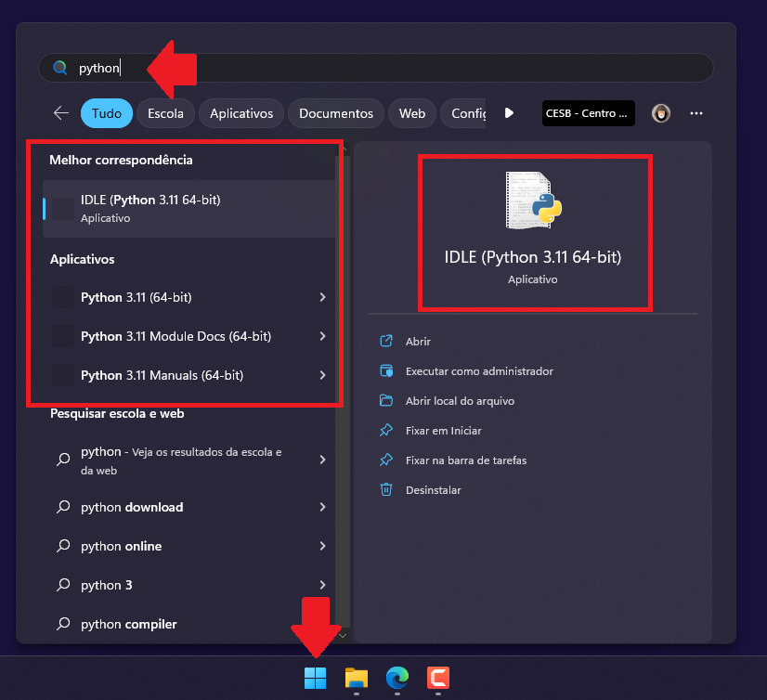
Task: Open IDLE (Python 3.11 64-bit) best match
Action: (x=189, y=209)
